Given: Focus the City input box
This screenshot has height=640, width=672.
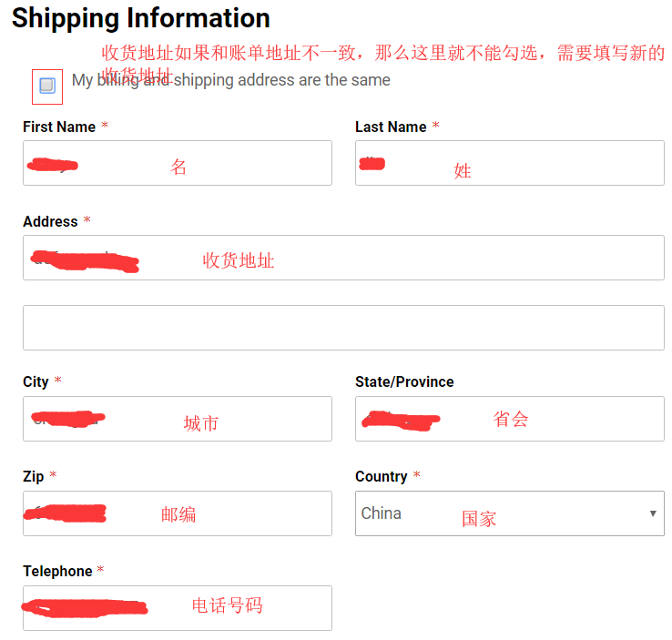Looking at the screenshot, I should point(177,419).
